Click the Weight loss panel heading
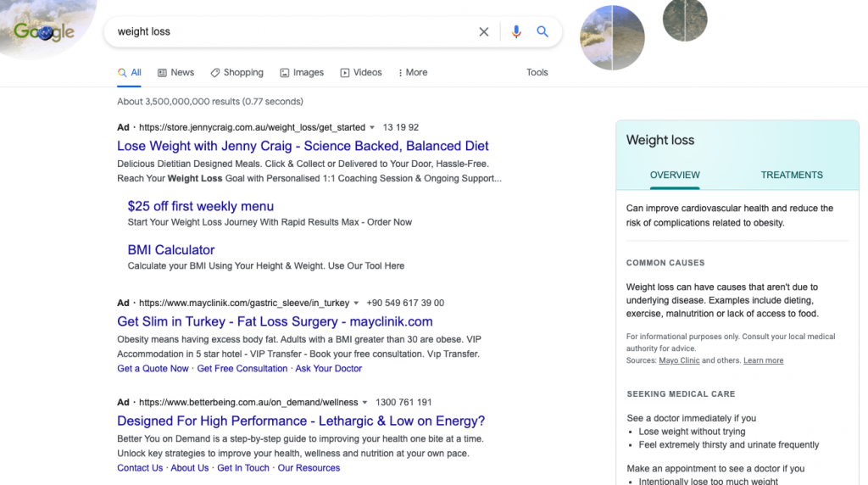The image size is (868, 485). [x=659, y=140]
